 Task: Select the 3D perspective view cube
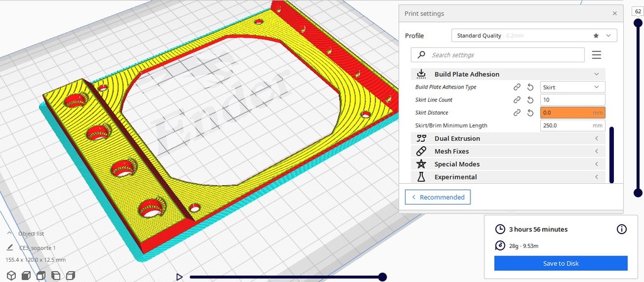coord(11,276)
